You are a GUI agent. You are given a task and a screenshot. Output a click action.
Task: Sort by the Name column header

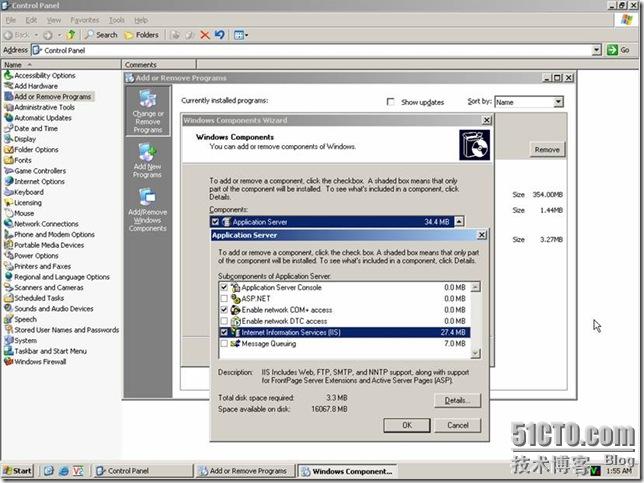click(61, 64)
